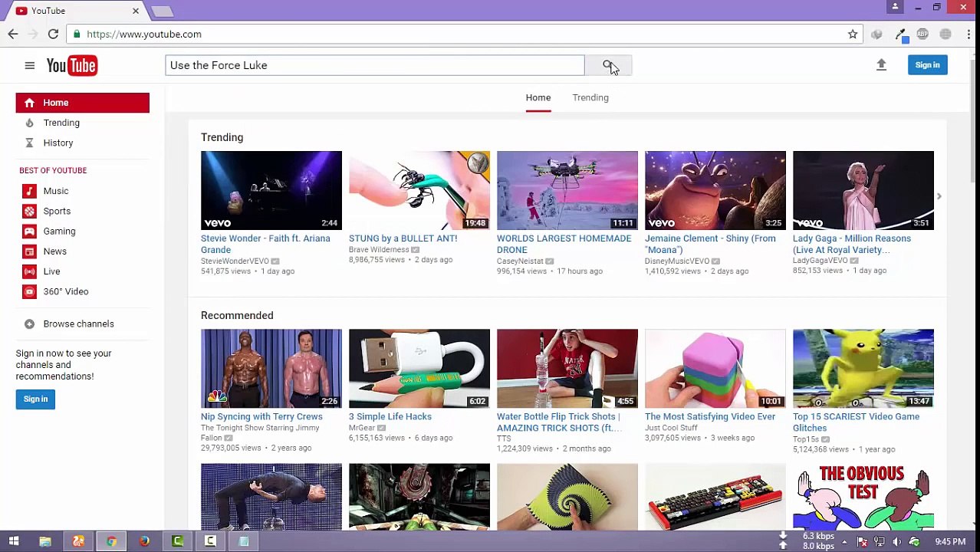This screenshot has height=552, width=980.
Task: Reload the page with refresh icon
Action: 53,34
